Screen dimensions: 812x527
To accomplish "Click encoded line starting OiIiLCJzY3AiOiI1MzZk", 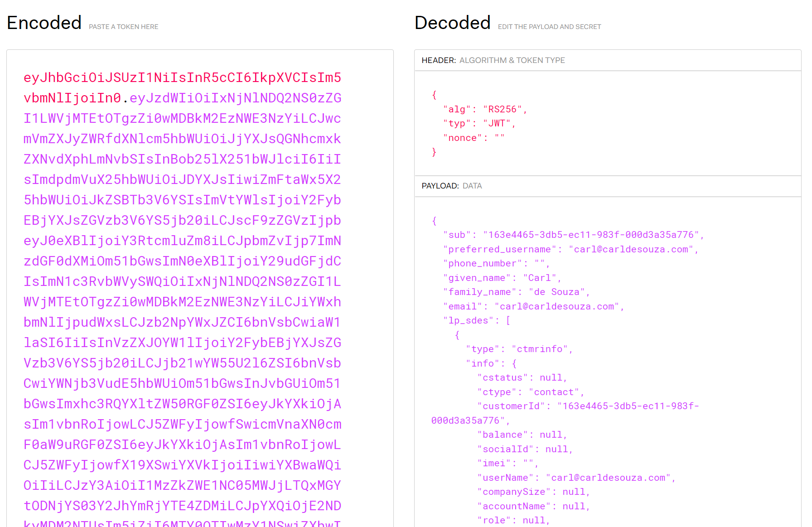I will coord(182,485).
